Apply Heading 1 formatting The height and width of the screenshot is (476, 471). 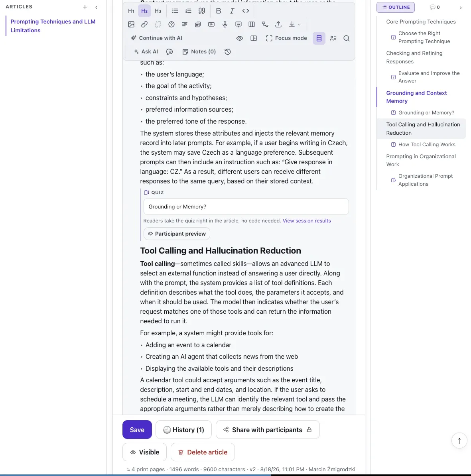pyautogui.click(x=131, y=11)
